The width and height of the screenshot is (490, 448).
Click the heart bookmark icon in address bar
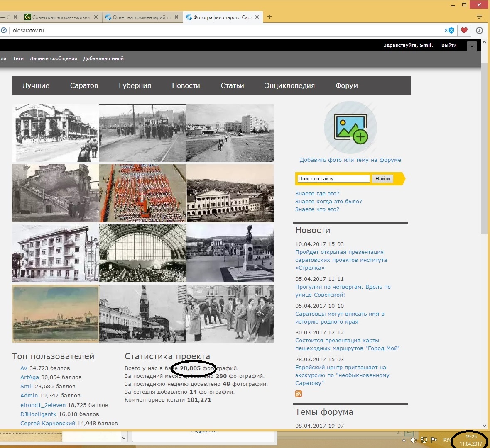464,30
